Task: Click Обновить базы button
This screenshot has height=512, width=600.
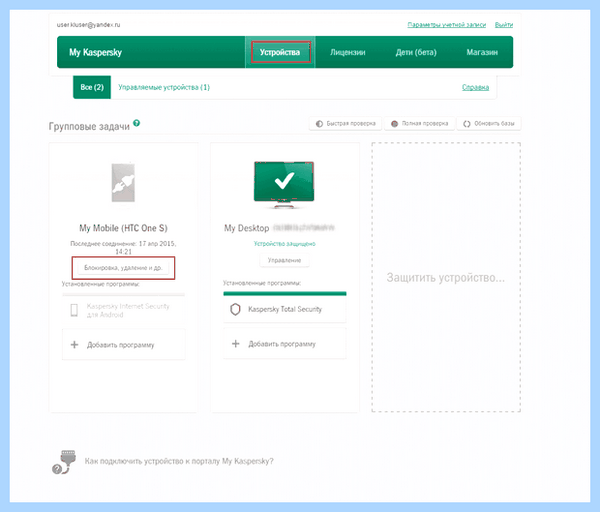Action: point(489,124)
